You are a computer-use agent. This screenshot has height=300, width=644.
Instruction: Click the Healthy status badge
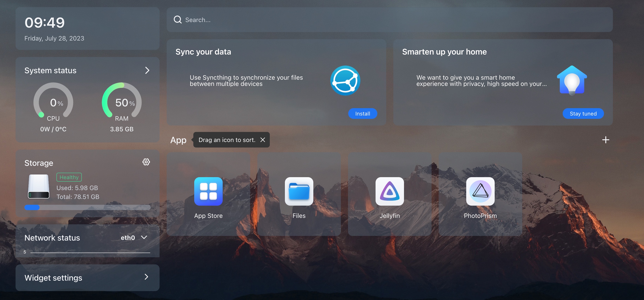pyautogui.click(x=69, y=177)
